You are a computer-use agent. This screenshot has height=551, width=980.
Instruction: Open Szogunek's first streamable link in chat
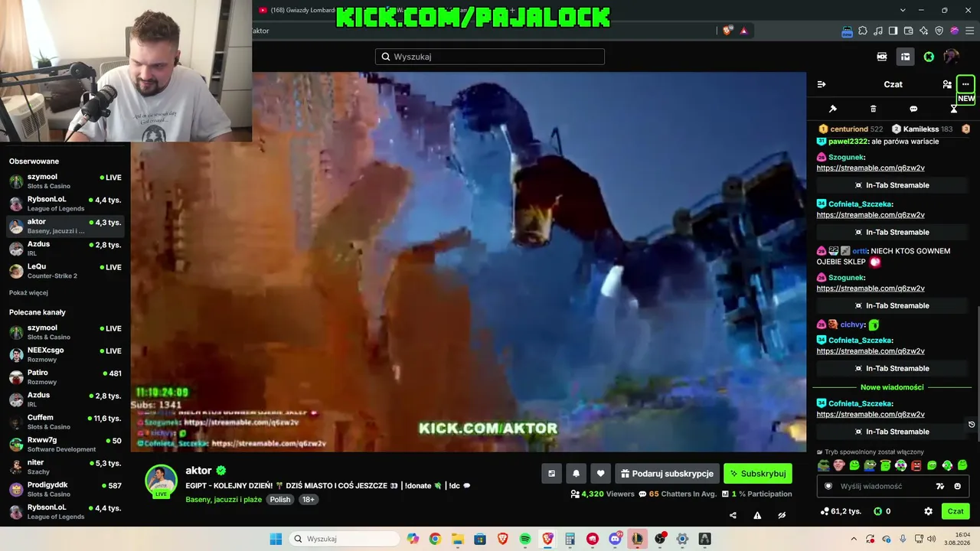pos(871,168)
